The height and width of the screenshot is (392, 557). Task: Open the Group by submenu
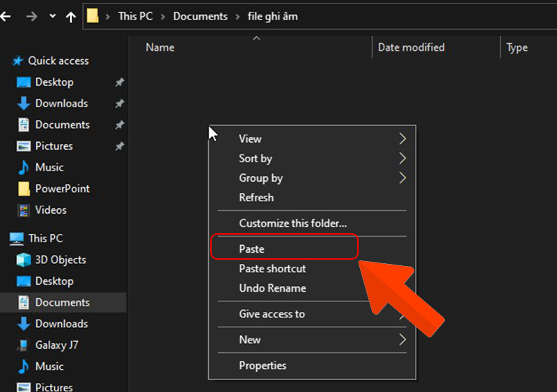pos(312,178)
